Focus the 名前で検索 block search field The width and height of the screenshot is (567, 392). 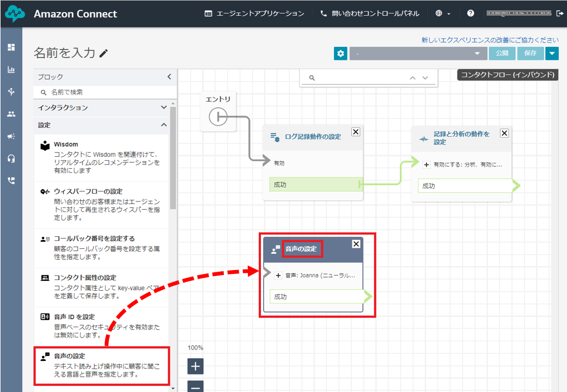[x=105, y=92]
